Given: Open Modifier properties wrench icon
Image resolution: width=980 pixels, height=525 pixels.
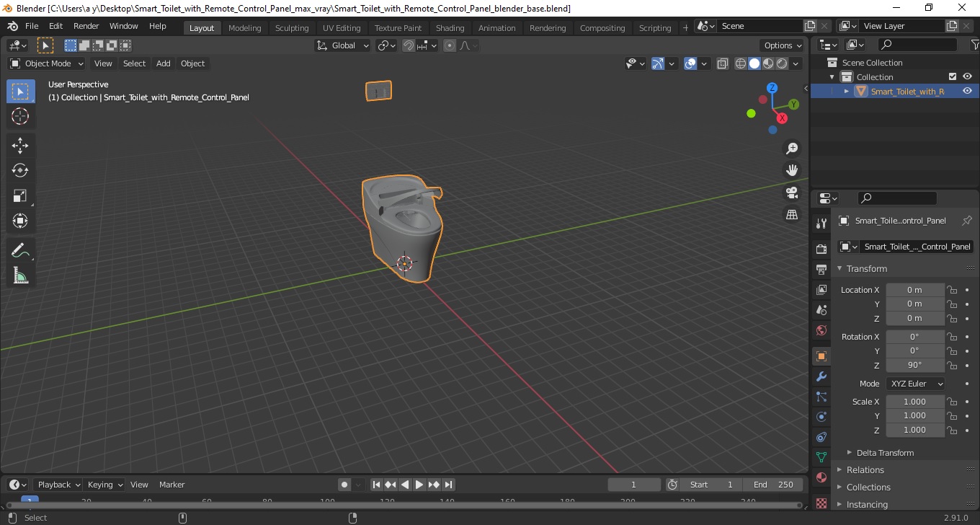Looking at the screenshot, I should [x=821, y=376].
